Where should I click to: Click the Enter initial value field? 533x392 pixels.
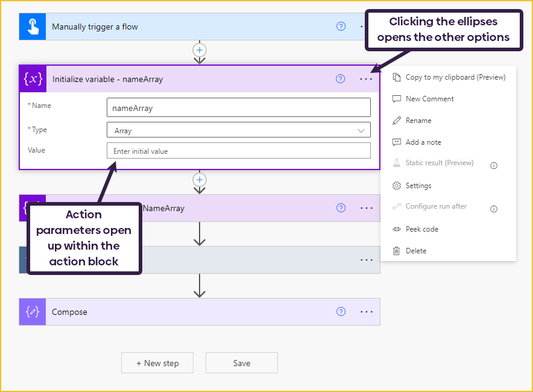coord(239,151)
